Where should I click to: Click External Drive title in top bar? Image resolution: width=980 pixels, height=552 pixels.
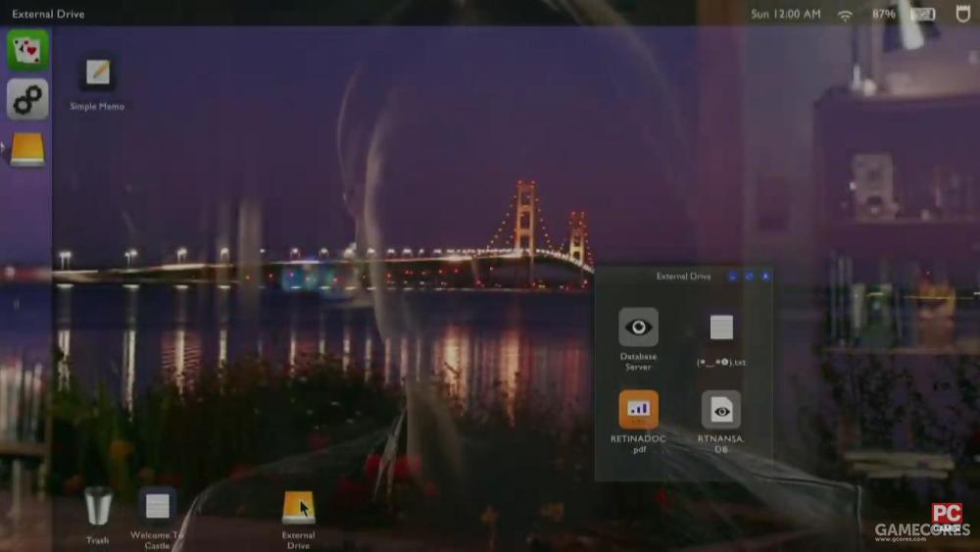pyautogui.click(x=48, y=14)
